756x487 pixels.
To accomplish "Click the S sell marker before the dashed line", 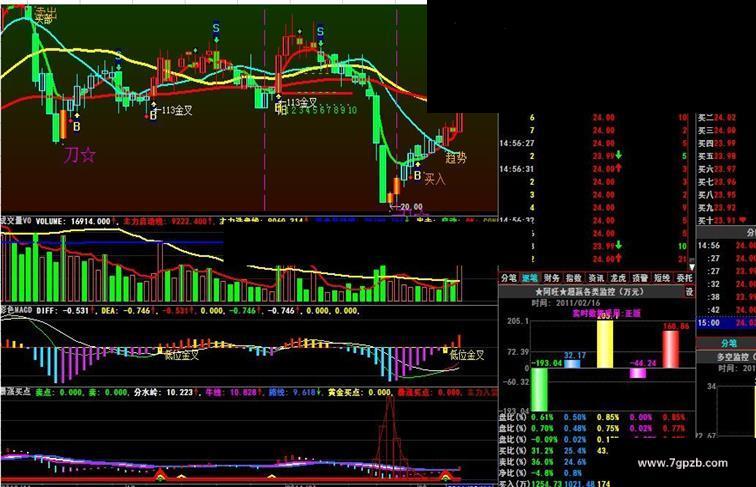I will (216, 29).
